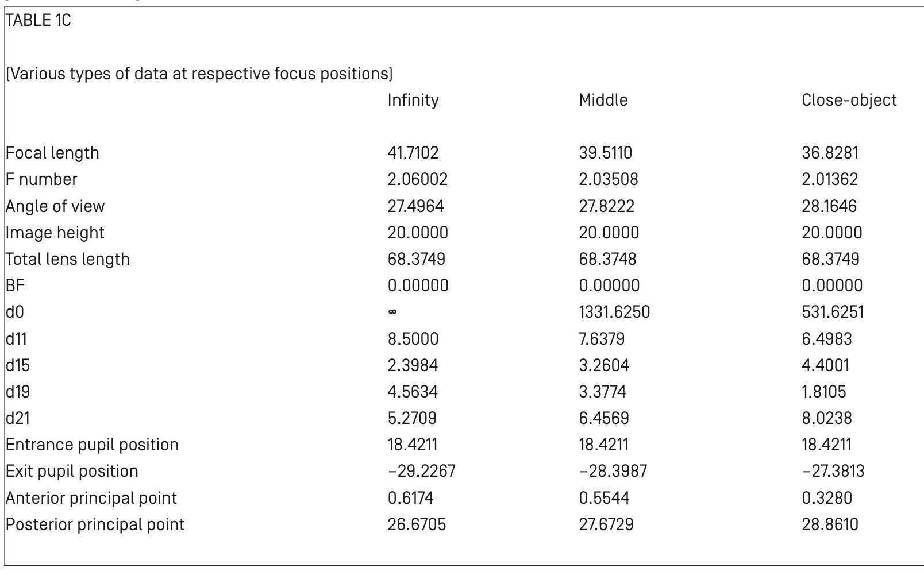Select the Entrance pupil position label
This screenshot has width=924, height=571.
tap(92, 445)
